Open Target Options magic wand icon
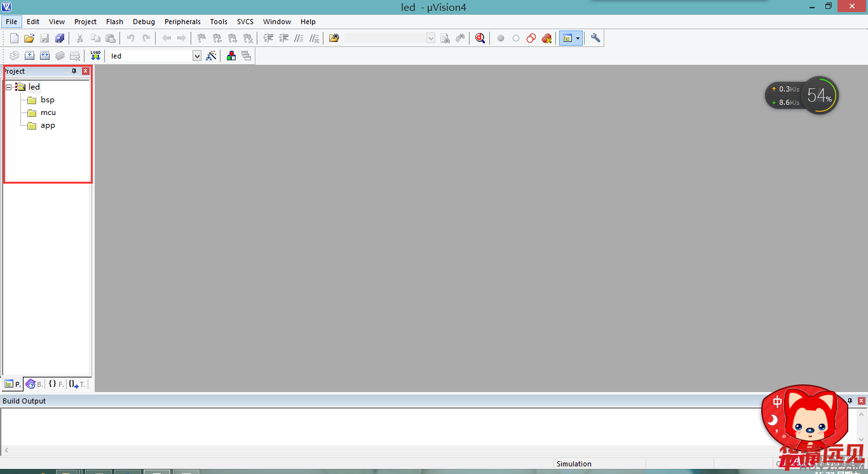Viewport: 868px width, 474px height. coord(212,56)
